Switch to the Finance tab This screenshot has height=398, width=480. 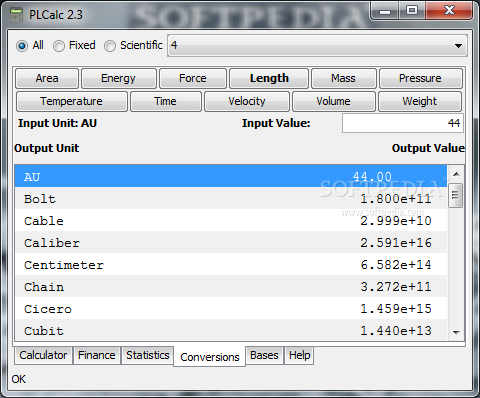pyautogui.click(x=97, y=355)
